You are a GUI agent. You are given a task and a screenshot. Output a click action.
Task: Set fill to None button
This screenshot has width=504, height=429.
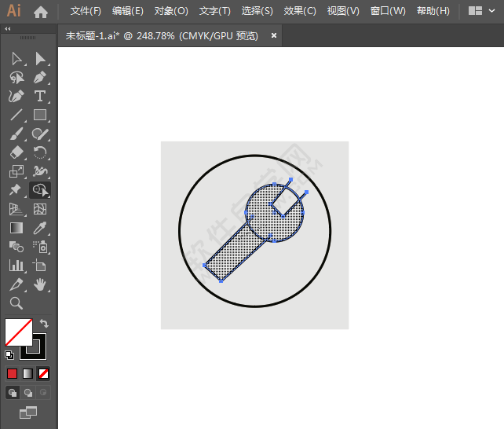click(43, 374)
